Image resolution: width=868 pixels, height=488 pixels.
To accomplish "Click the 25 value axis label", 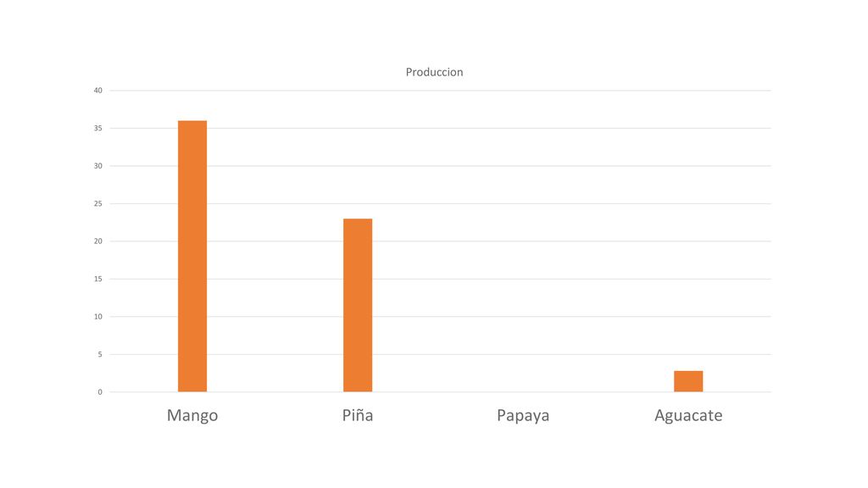I will tap(98, 203).
